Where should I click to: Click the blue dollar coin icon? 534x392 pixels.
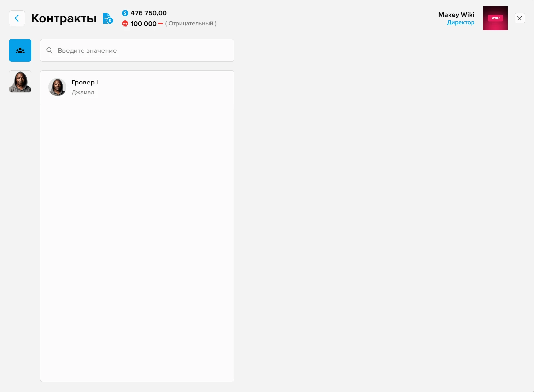point(125,13)
